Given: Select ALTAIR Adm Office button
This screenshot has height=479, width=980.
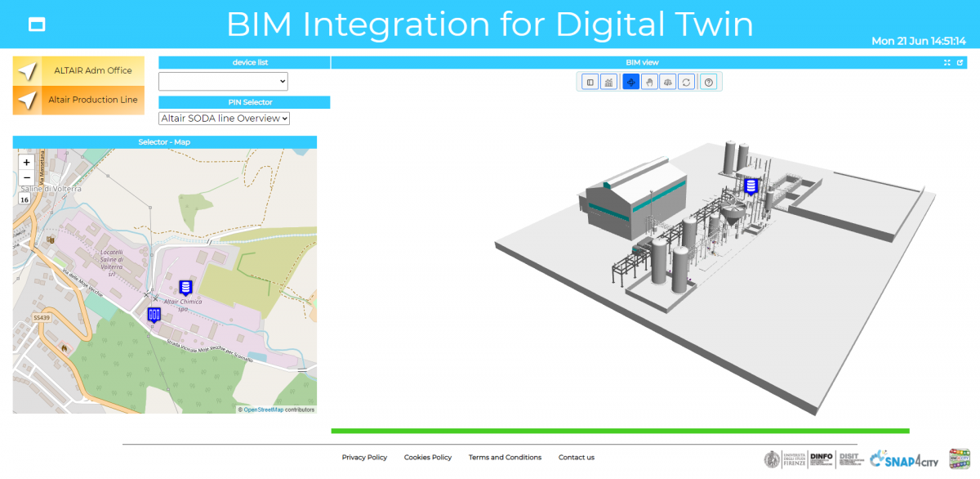Looking at the screenshot, I should coord(78,71).
